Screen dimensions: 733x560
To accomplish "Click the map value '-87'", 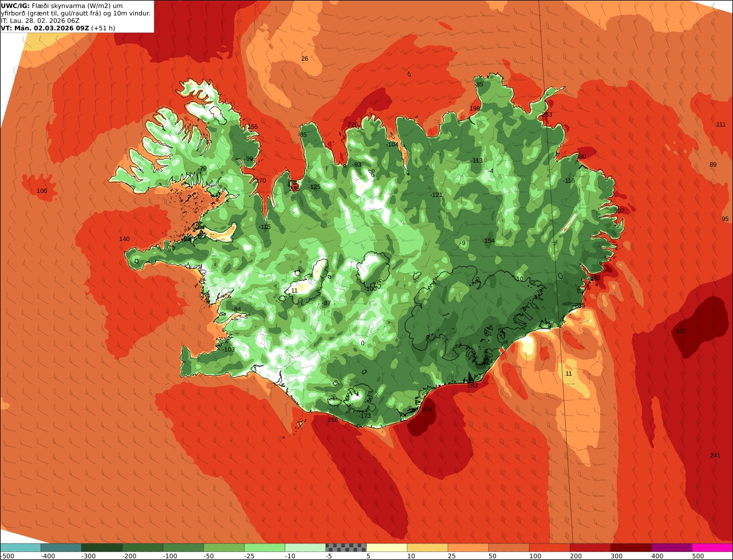I will point(326,303).
